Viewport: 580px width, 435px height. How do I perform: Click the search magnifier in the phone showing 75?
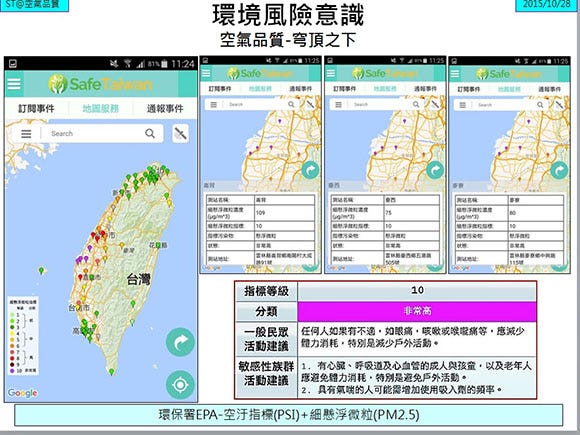(x=416, y=105)
